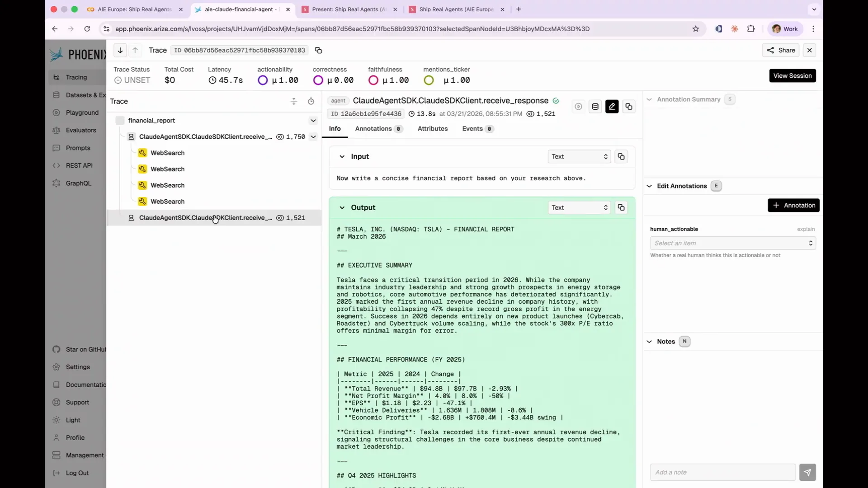Click Log Out in the sidebar
The width and height of the screenshot is (868, 488).
[x=77, y=473]
